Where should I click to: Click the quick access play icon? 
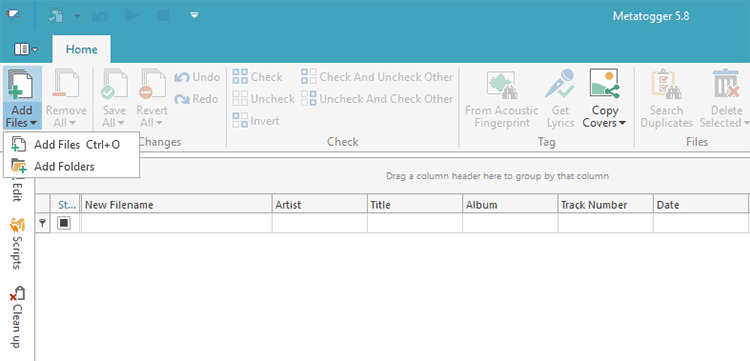pyautogui.click(x=132, y=15)
